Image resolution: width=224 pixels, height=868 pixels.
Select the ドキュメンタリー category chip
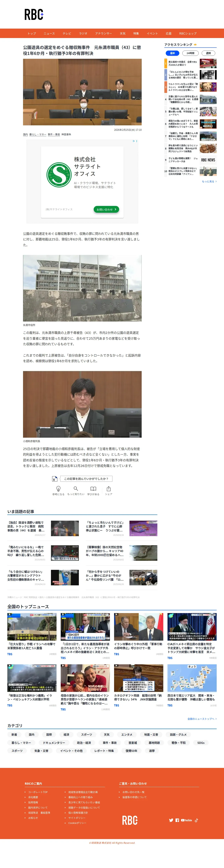[x=54, y=743]
